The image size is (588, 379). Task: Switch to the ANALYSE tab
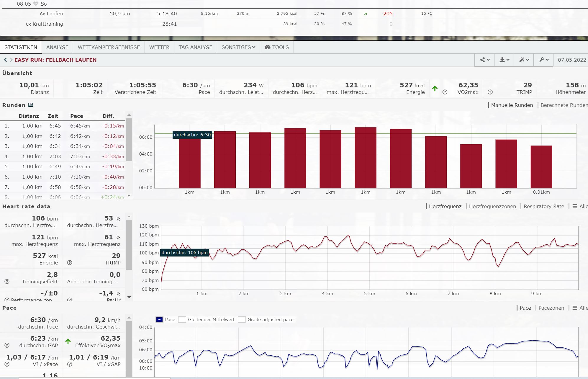(x=57, y=47)
